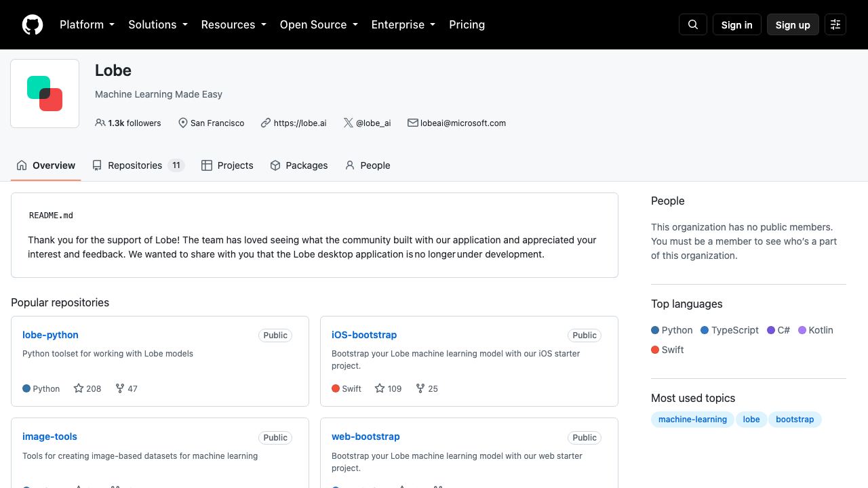Viewport: 868px width, 488px height.
Task: Click the lobeai@microsoft.com email link
Action: click(x=463, y=123)
